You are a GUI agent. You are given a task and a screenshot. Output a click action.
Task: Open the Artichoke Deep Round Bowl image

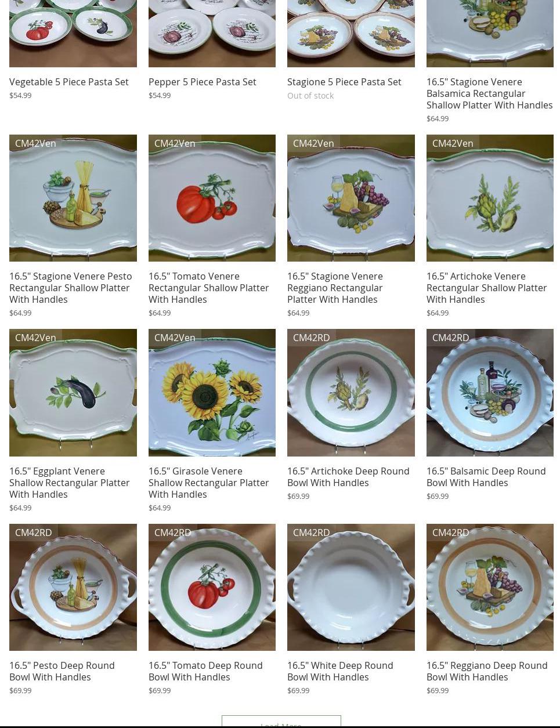(351, 393)
